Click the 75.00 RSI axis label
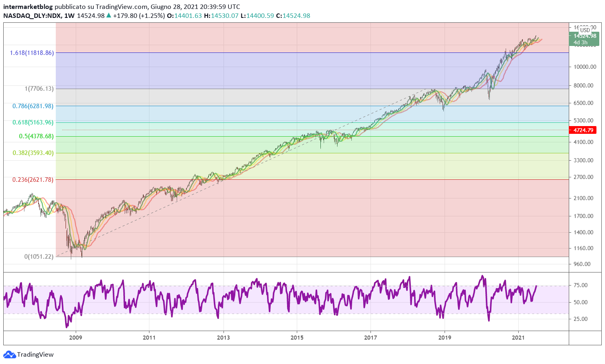605x364 pixels. tap(581, 285)
